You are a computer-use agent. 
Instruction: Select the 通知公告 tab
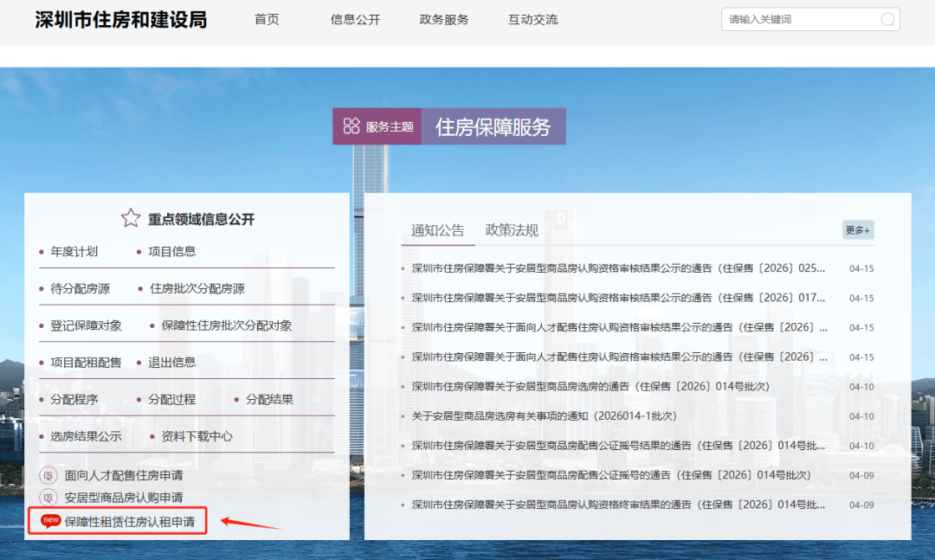(438, 229)
